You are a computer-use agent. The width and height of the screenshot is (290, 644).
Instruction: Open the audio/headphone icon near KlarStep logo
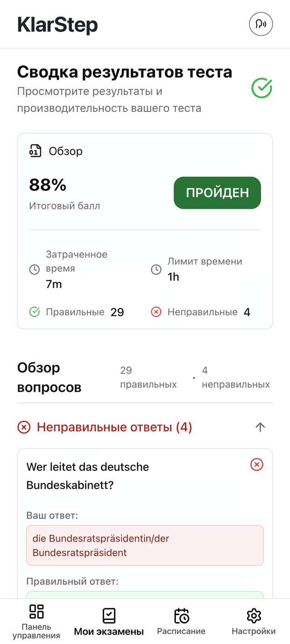261,24
